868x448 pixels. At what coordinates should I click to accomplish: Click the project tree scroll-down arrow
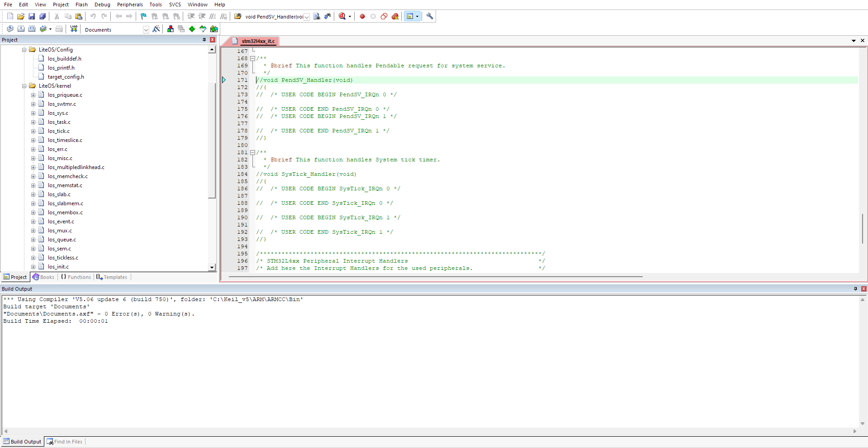click(x=212, y=267)
